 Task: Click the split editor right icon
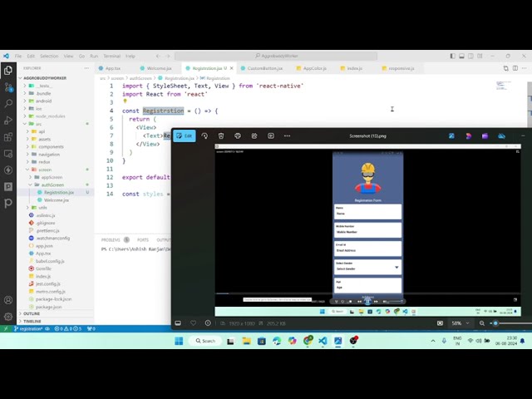(x=515, y=68)
